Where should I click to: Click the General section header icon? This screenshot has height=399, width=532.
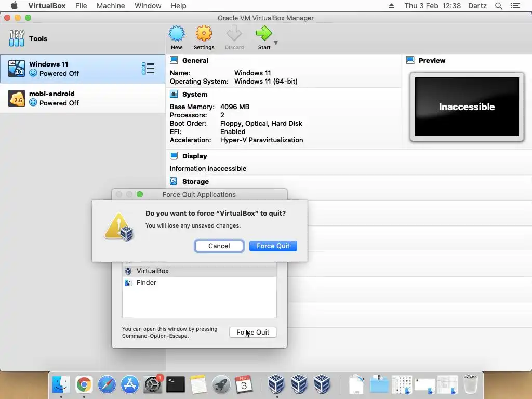(x=174, y=60)
